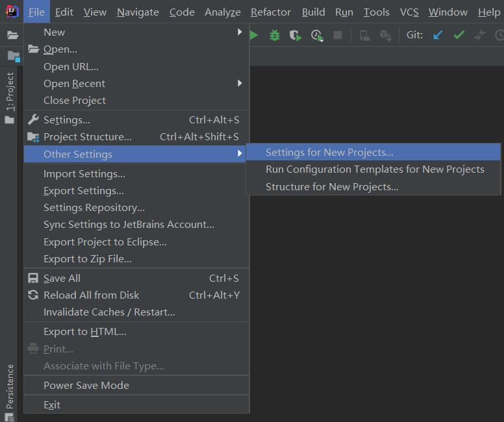Click the Git Commit green checkmark
504x422 pixels.
click(x=459, y=34)
